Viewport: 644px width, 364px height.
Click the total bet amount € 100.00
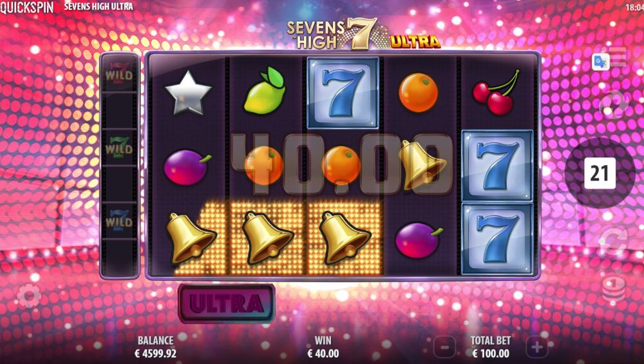pyautogui.click(x=490, y=353)
